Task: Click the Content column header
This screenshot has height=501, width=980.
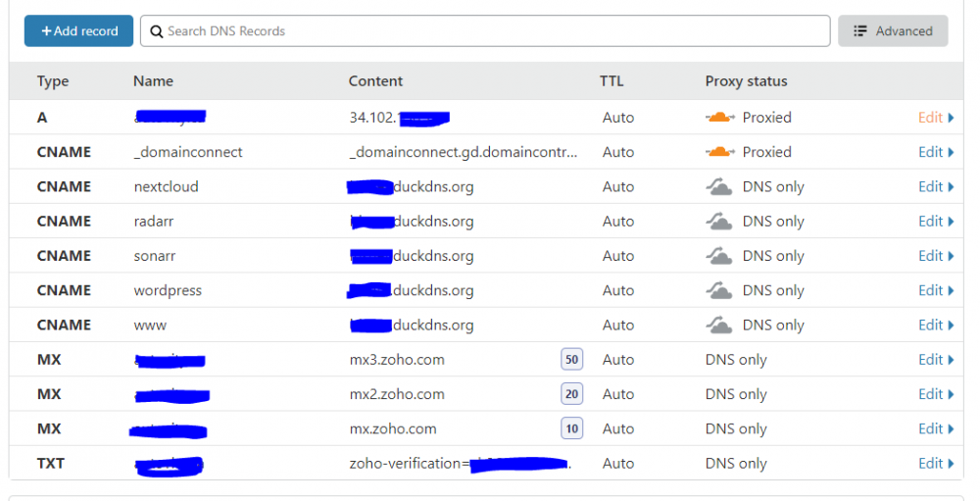Action: click(375, 81)
